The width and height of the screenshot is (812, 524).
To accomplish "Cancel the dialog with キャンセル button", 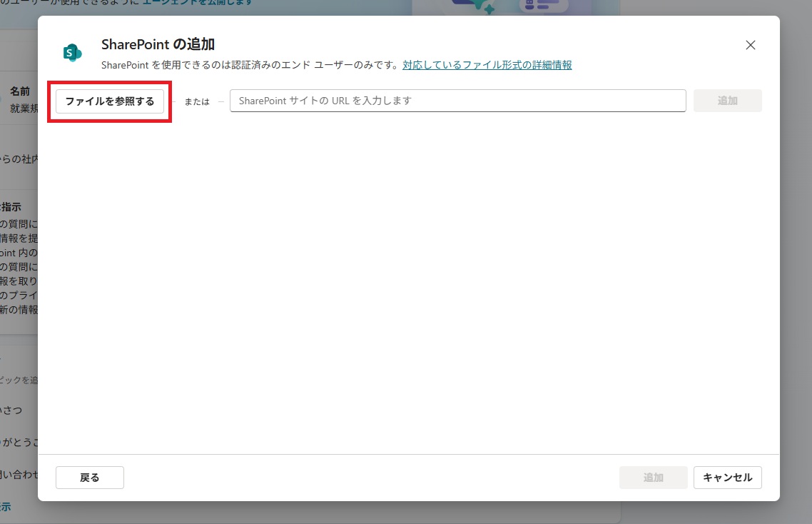I will [727, 478].
